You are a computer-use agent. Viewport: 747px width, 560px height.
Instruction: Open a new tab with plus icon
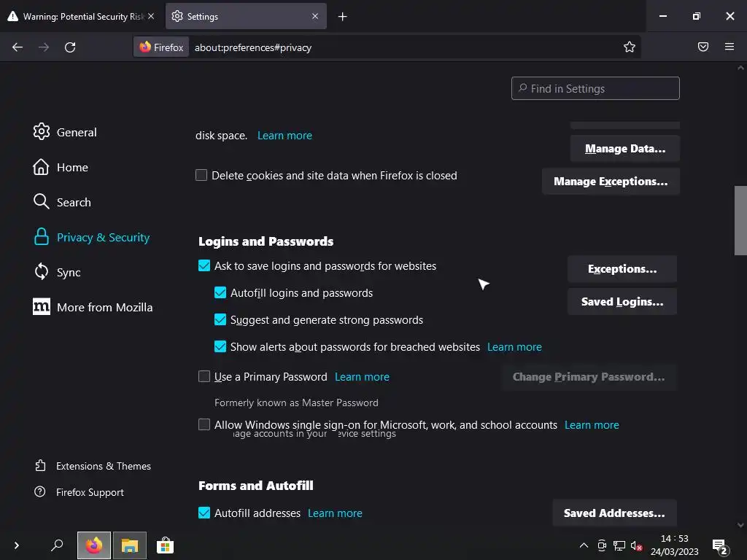342,16
